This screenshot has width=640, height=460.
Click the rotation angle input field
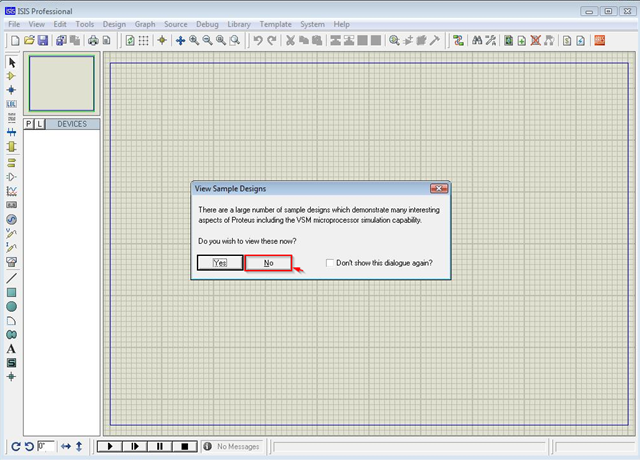click(x=46, y=446)
